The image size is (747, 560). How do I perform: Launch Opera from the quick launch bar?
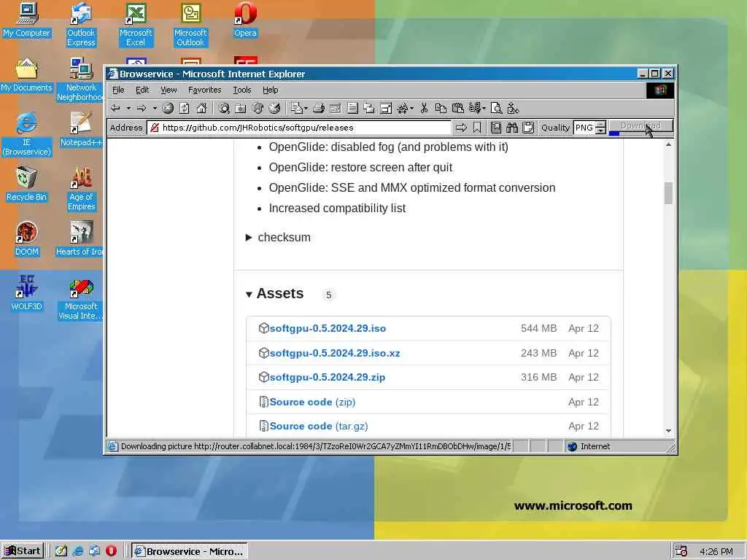pos(111,551)
